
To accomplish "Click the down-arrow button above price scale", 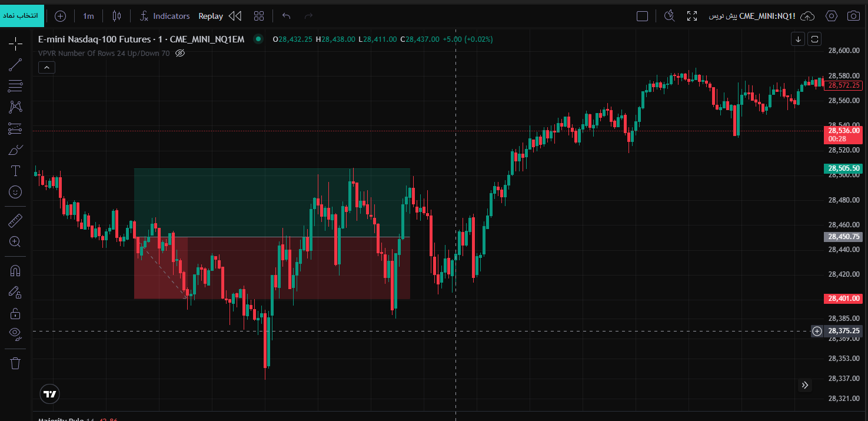I will [798, 39].
